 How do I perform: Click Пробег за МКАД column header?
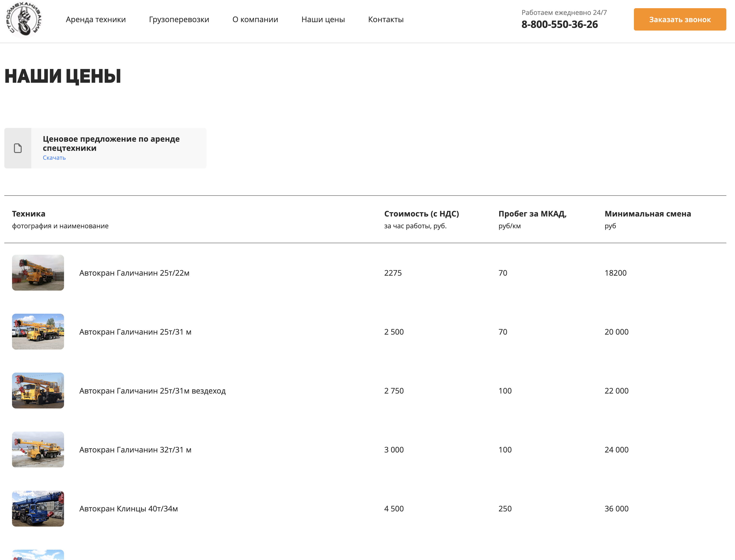tap(533, 214)
